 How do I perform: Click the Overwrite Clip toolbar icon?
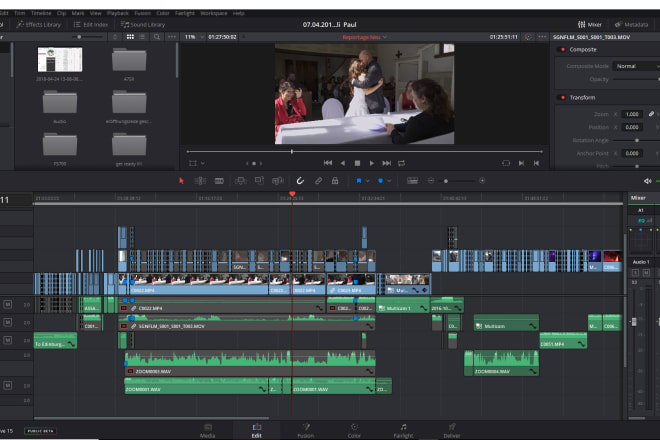[259, 181]
